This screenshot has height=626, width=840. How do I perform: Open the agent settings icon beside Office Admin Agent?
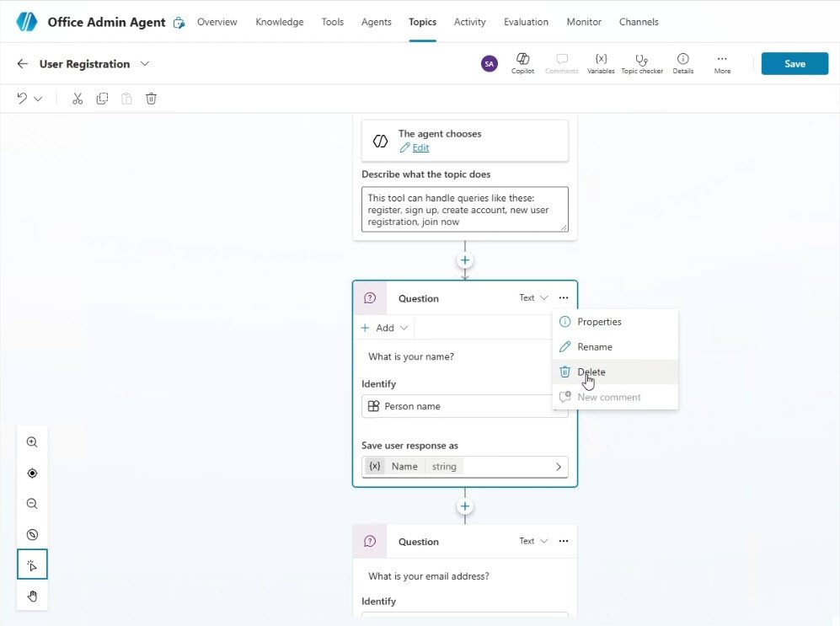tap(179, 23)
